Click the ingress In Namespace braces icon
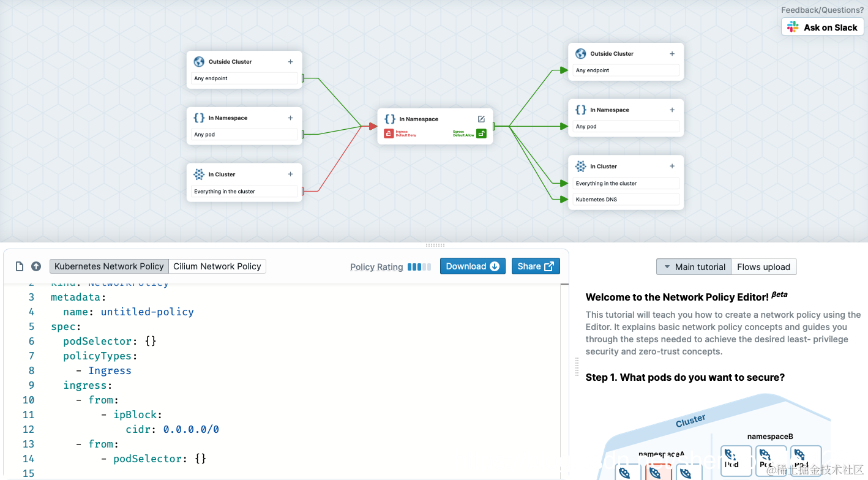This screenshot has width=868, height=480. pyautogui.click(x=199, y=118)
